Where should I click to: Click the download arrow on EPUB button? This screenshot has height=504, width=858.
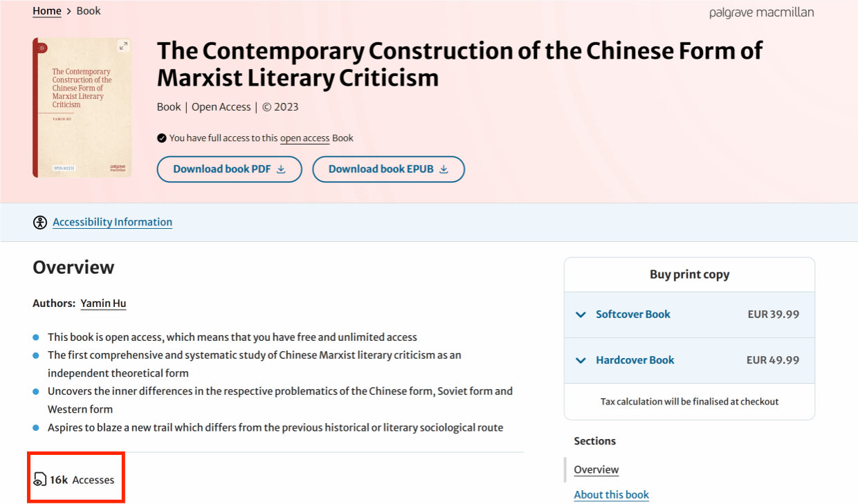coord(444,169)
